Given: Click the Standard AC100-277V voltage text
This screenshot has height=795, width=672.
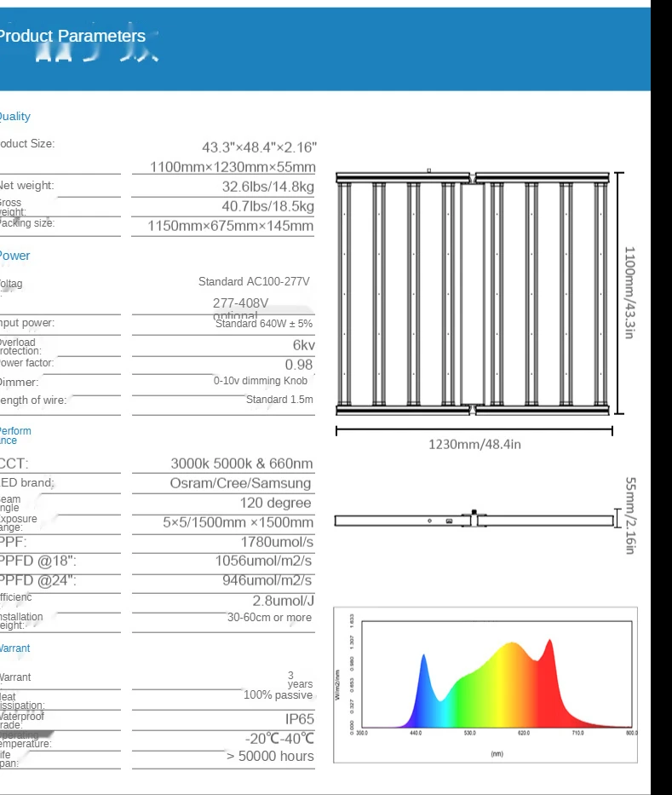Looking at the screenshot, I should pos(254,281).
